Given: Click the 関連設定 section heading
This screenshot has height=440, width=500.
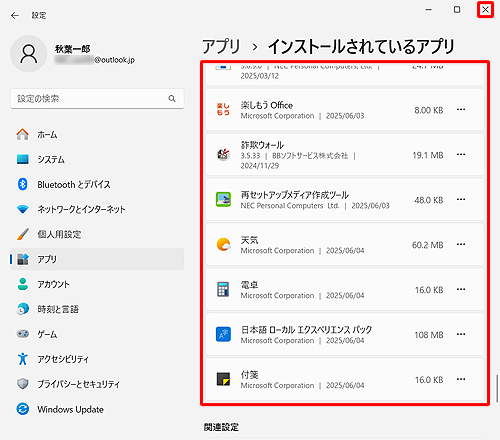Looking at the screenshot, I should pos(221,427).
